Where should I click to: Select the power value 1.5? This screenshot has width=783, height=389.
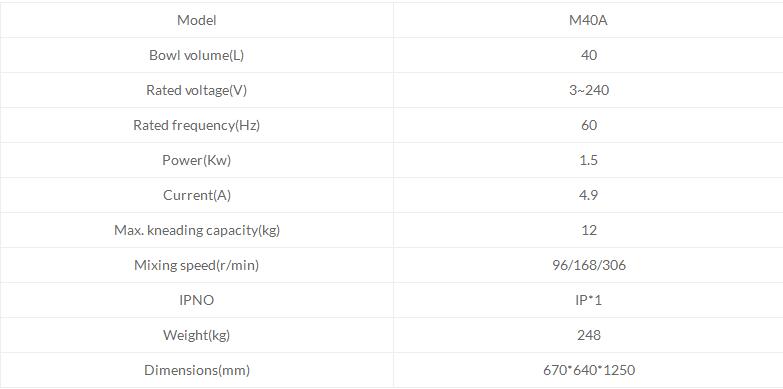point(589,160)
